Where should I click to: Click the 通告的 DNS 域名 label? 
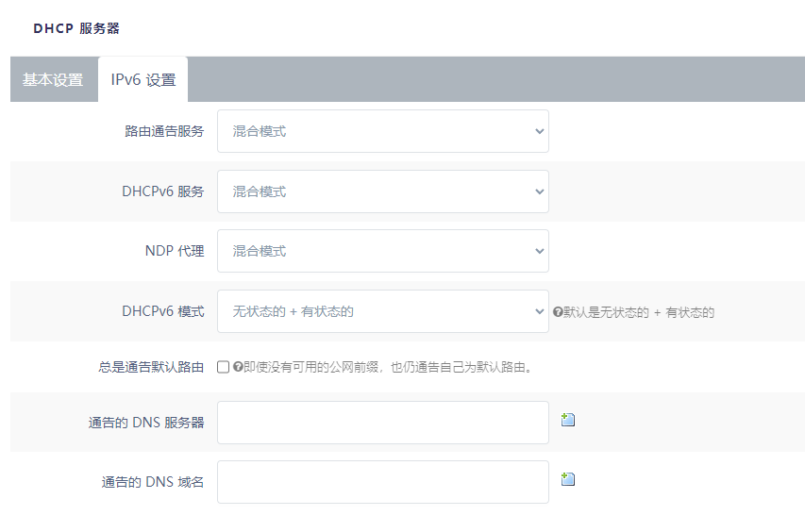click(x=153, y=482)
